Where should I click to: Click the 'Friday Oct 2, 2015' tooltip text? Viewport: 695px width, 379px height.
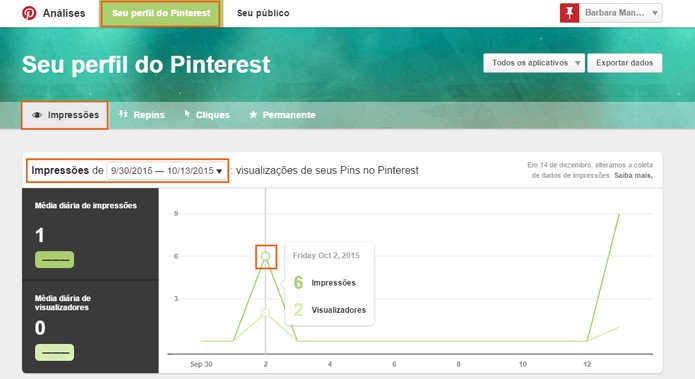click(326, 255)
